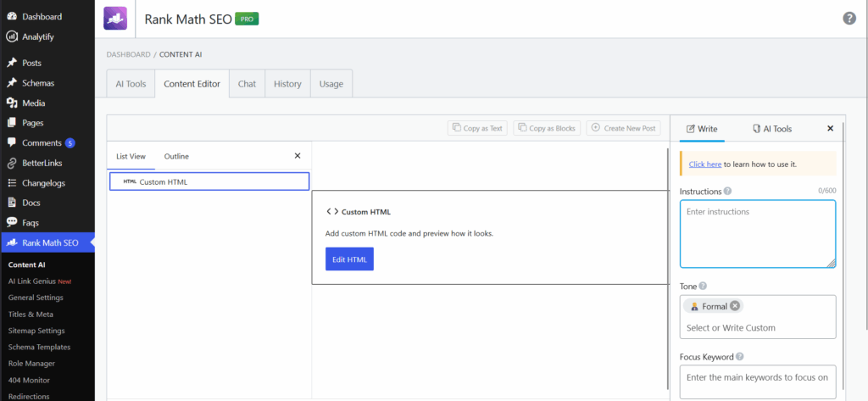Click the Focus Keyword input field

(758, 382)
